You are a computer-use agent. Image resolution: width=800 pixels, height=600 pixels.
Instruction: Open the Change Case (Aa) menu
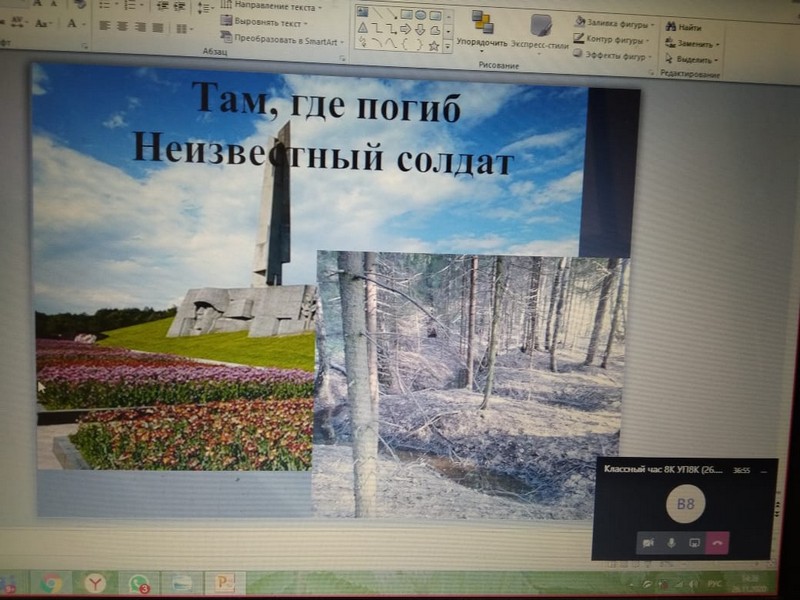coord(43,23)
